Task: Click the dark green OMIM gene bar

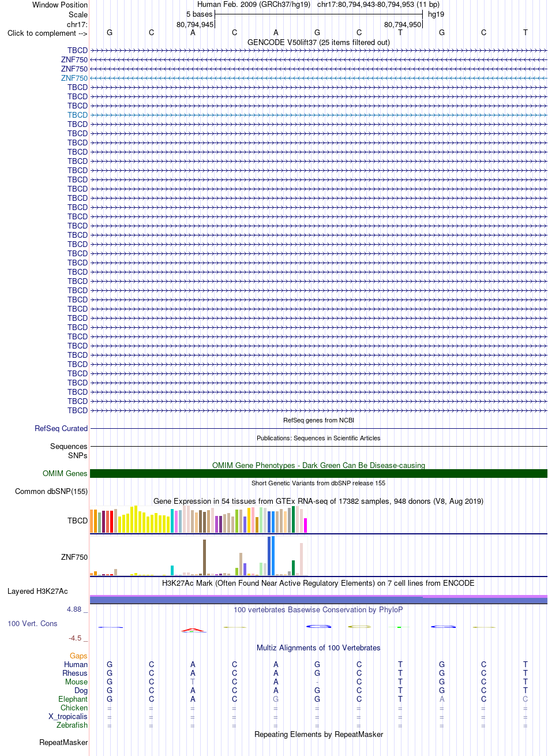Action: coord(318,474)
